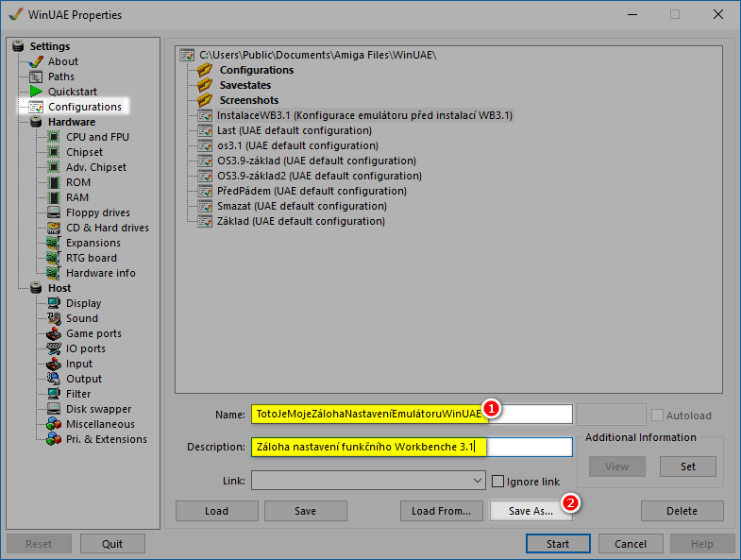Click the Quit button
Screen dimensions: 741x560
112,544
